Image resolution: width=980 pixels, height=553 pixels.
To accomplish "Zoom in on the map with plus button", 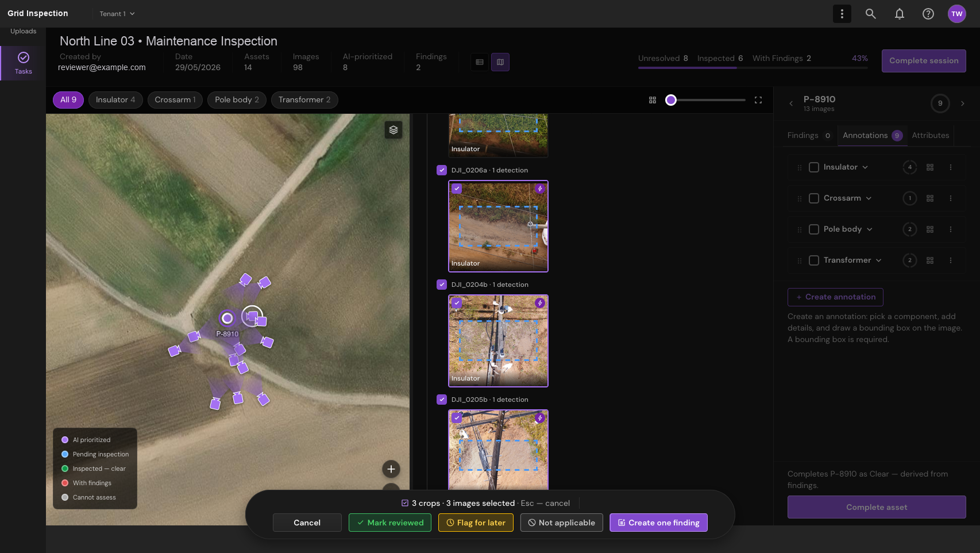I will pos(391,469).
